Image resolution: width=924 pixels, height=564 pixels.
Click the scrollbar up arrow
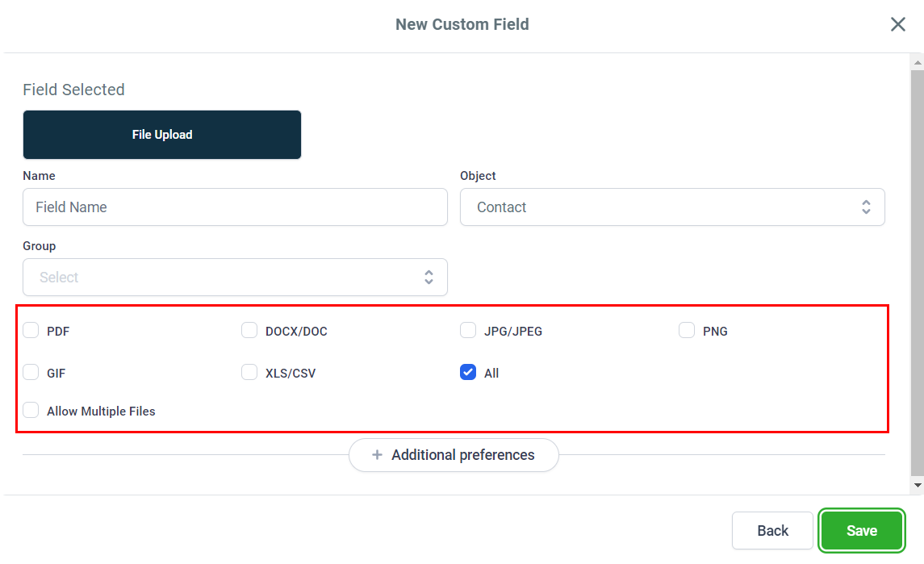(917, 61)
